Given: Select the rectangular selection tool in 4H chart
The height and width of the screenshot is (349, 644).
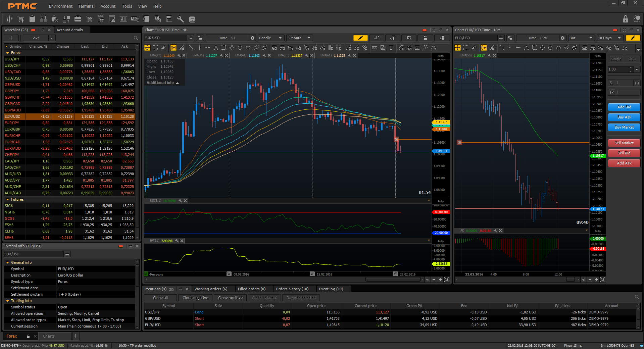Looking at the screenshot, I should pos(155,48).
